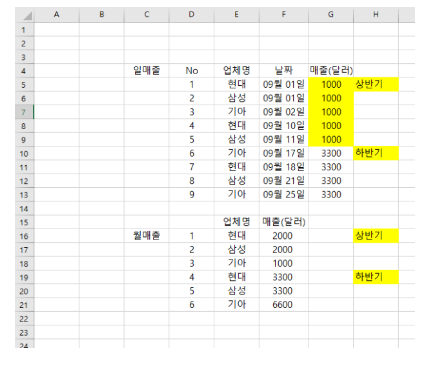Select the yellow 1000 cell in row 5
Screen dimensions: 434x373
coord(331,84)
